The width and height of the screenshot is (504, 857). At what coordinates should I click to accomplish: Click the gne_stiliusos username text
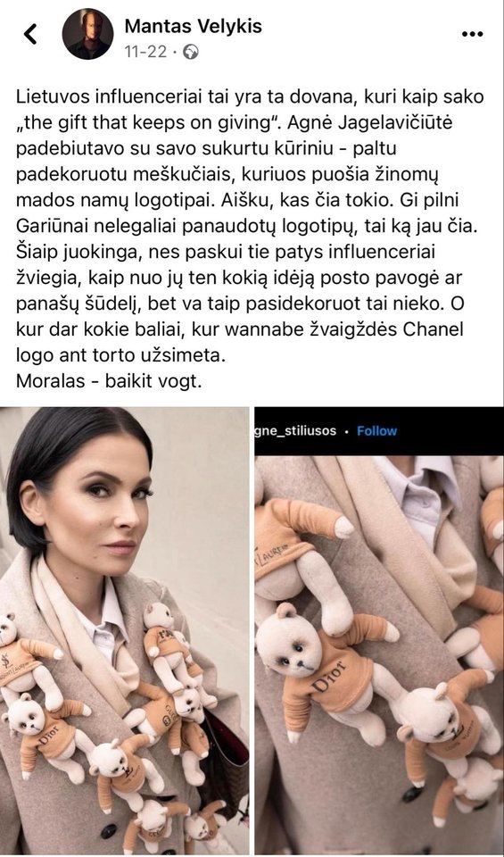(296, 430)
